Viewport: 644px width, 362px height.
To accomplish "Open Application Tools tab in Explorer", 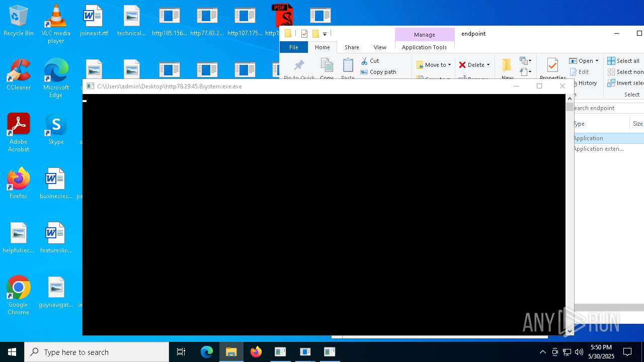I will (424, 47).
